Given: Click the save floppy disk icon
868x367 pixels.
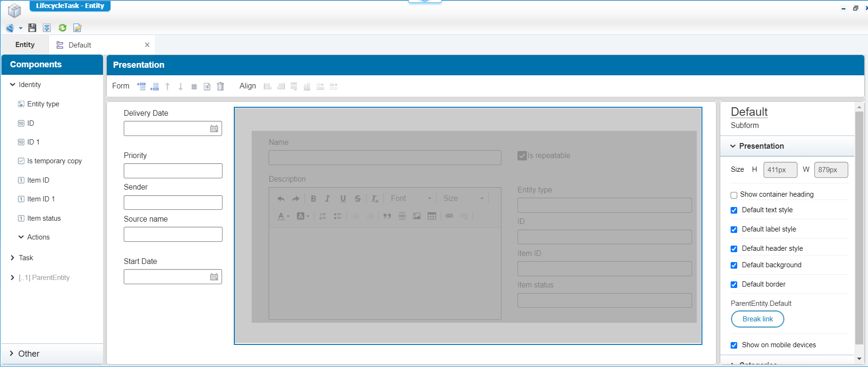Looking at the screenshot, I should [32, 28].
